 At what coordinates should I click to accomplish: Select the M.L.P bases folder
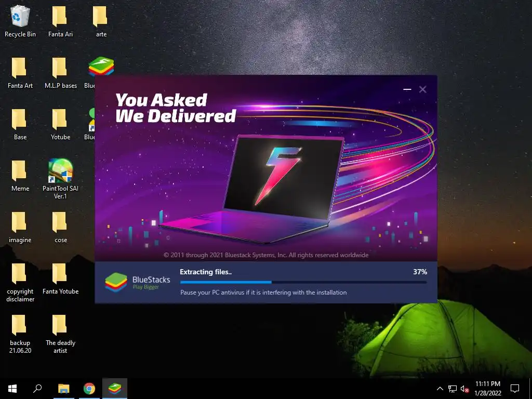point(60,73)
